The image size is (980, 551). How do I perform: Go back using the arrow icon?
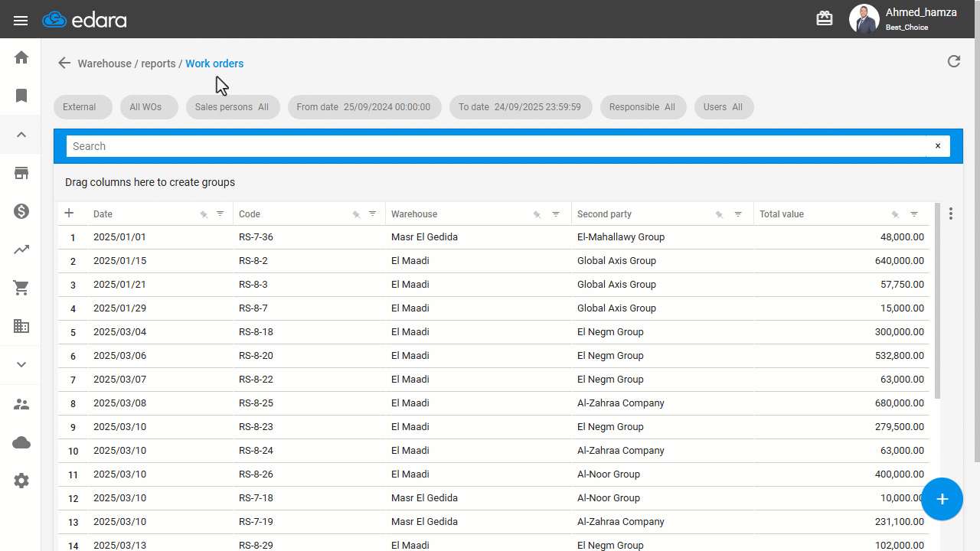[64, 64]
